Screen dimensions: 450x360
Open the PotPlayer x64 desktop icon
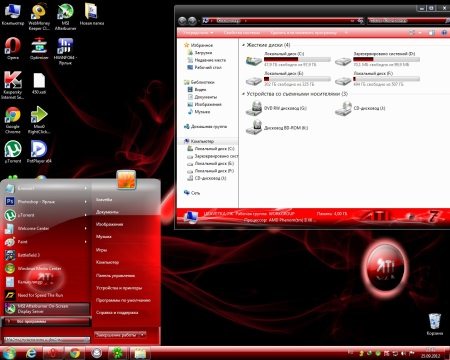[39, 152]
